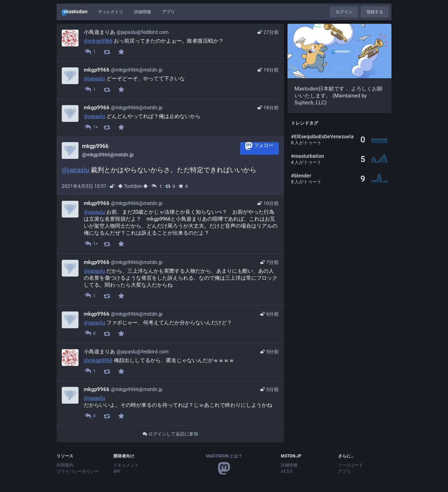Boost the 6分前 mkgp9966 post
Screen dimensions: 448x492
point(107,333)
